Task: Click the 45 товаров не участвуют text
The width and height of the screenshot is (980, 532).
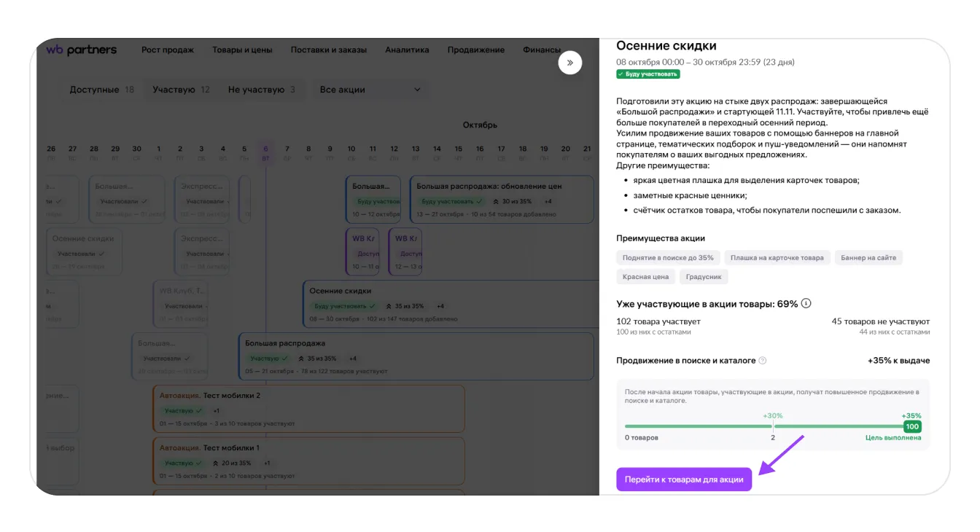Action: coord(881,321)
